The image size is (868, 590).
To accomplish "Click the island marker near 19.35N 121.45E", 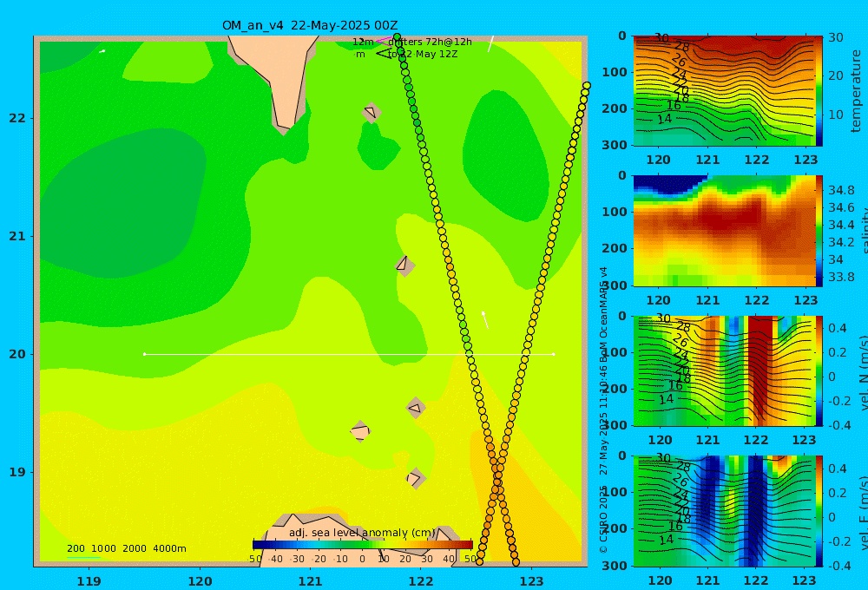I will (x=360, y=431).
